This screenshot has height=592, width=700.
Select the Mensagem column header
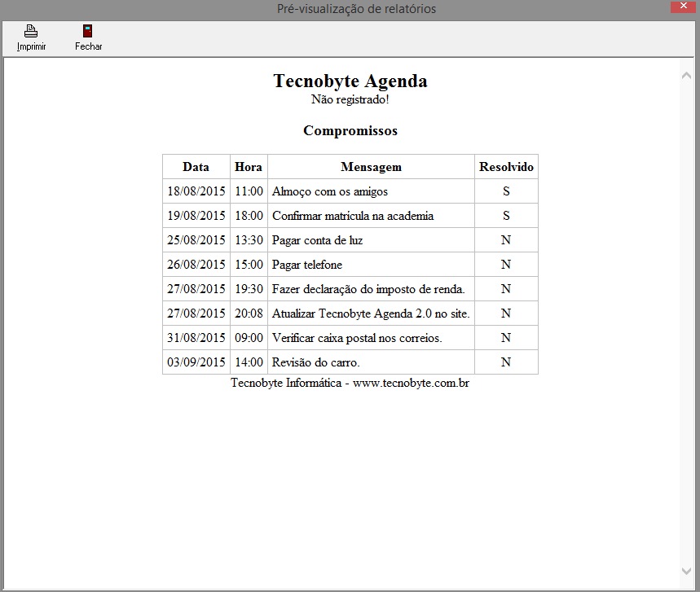(x=371, y=167)
